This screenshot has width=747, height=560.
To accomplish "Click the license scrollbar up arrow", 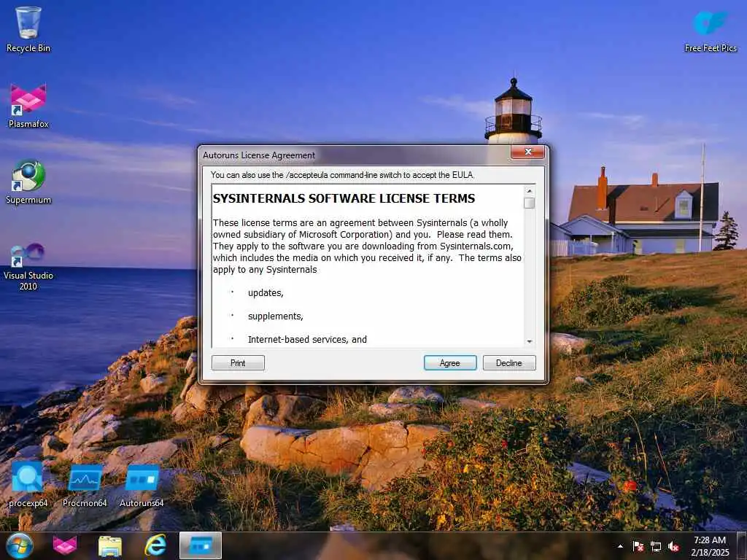I will click(x=530, y=190).
